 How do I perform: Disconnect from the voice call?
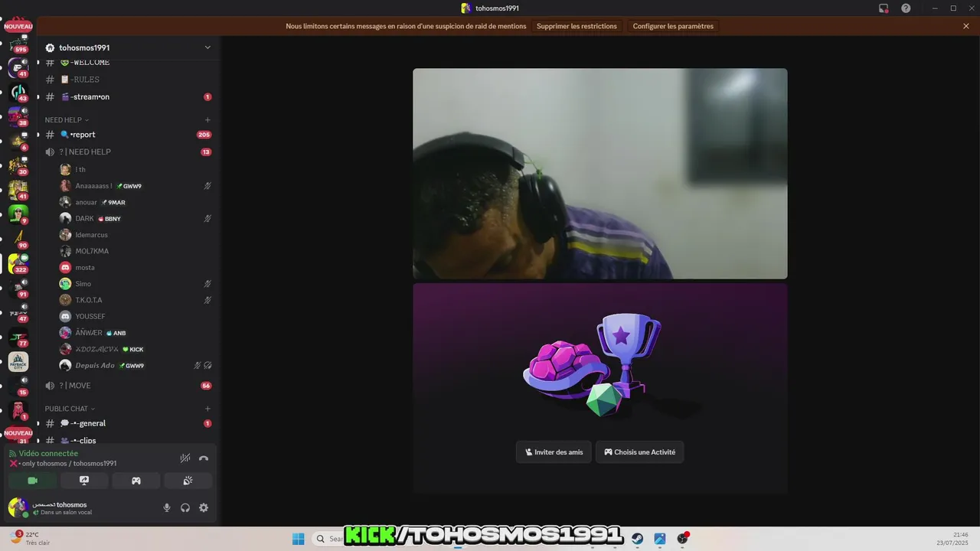point(204,458)
